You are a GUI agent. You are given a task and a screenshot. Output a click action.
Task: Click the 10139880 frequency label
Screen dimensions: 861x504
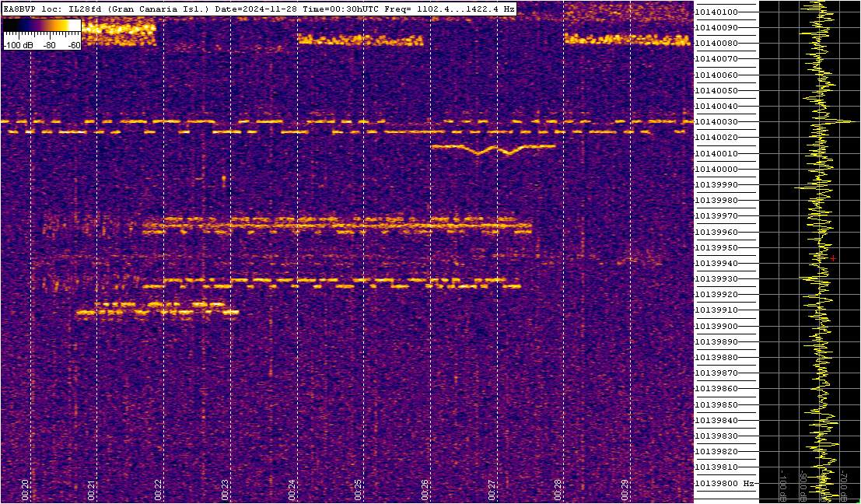click(x=716, y=358)
